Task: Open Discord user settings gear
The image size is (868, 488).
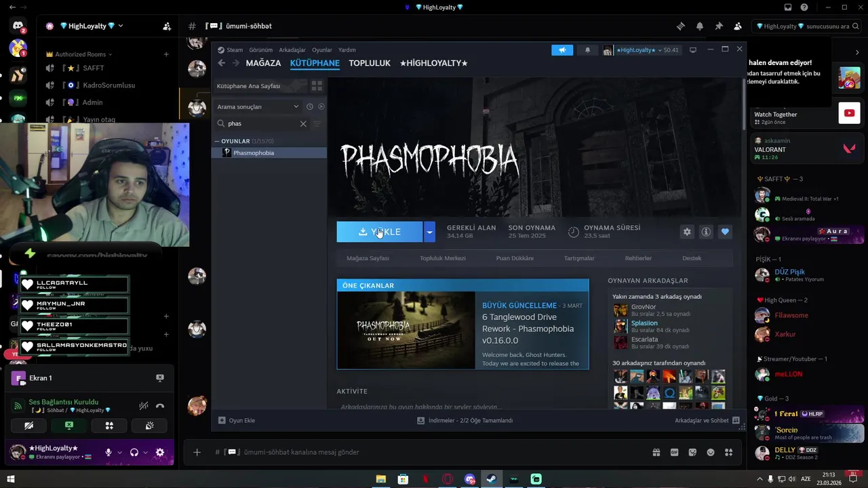Action: click(x=160, y=452)
